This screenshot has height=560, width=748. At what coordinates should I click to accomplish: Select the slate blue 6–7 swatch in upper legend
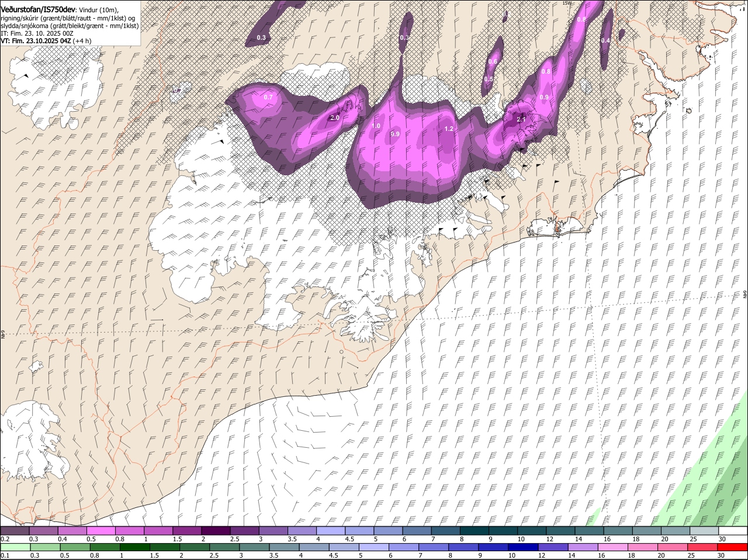(x=418, y=531)
